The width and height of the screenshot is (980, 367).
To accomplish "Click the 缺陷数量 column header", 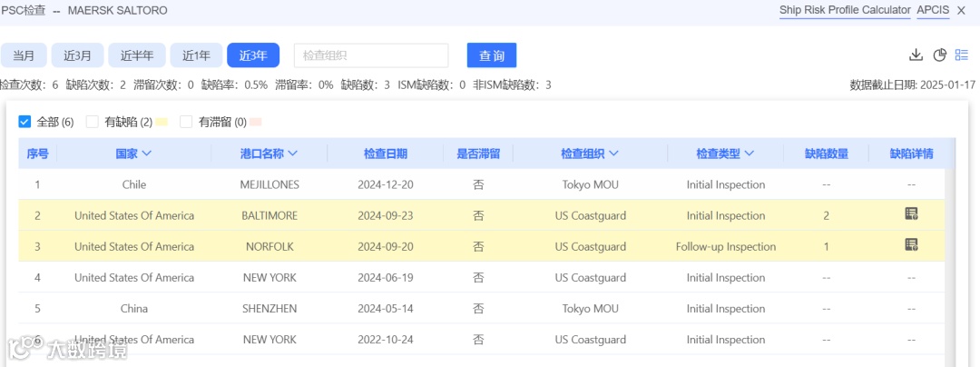I will pyautogui.click(x=827, y=154).
